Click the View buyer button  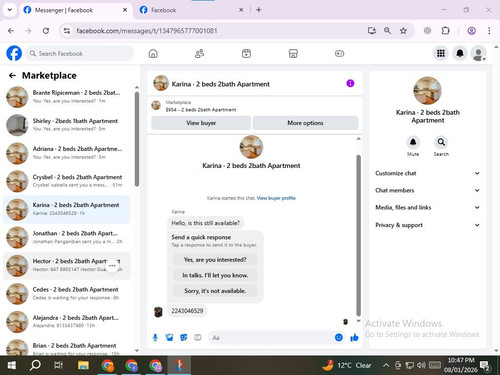point(201,123)
